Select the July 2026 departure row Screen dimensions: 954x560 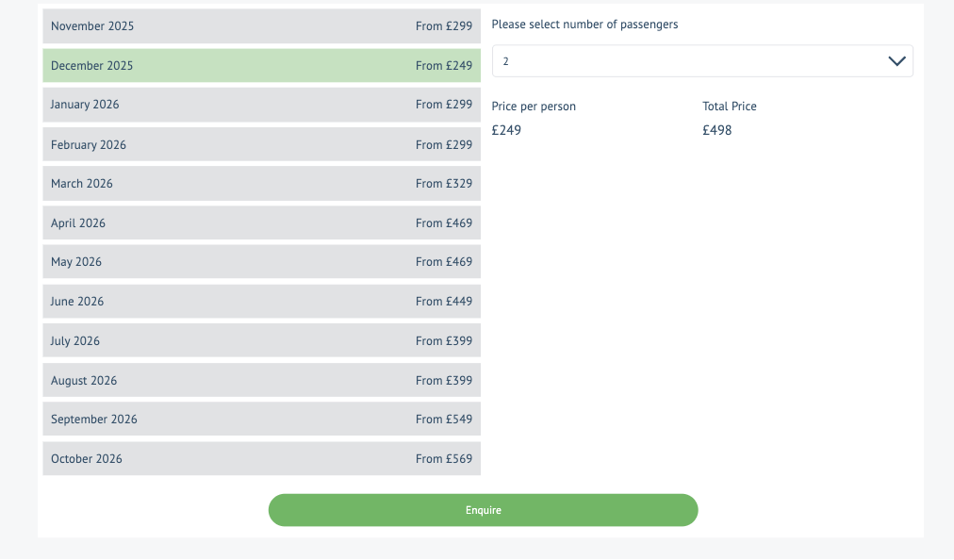(x=261, y=341)
